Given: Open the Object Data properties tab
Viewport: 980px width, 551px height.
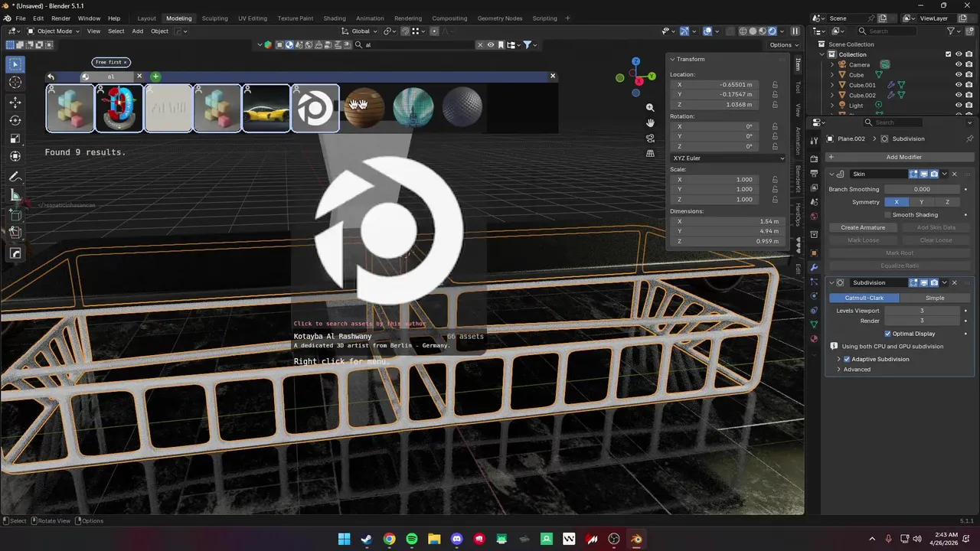Looking at the screenshot, I should coord(814,324).
